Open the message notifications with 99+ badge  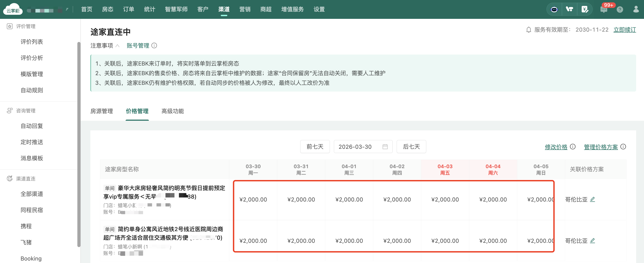(604, 9)
